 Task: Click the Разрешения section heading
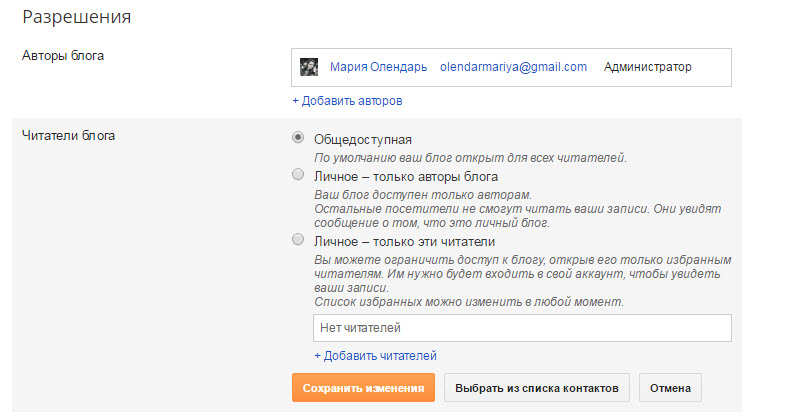click(77, 17)
